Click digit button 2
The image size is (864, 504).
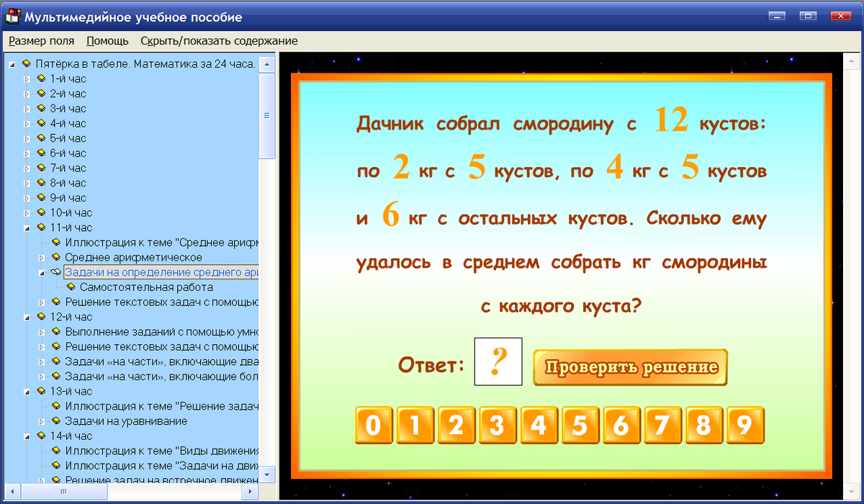click(x=456, y=426)
